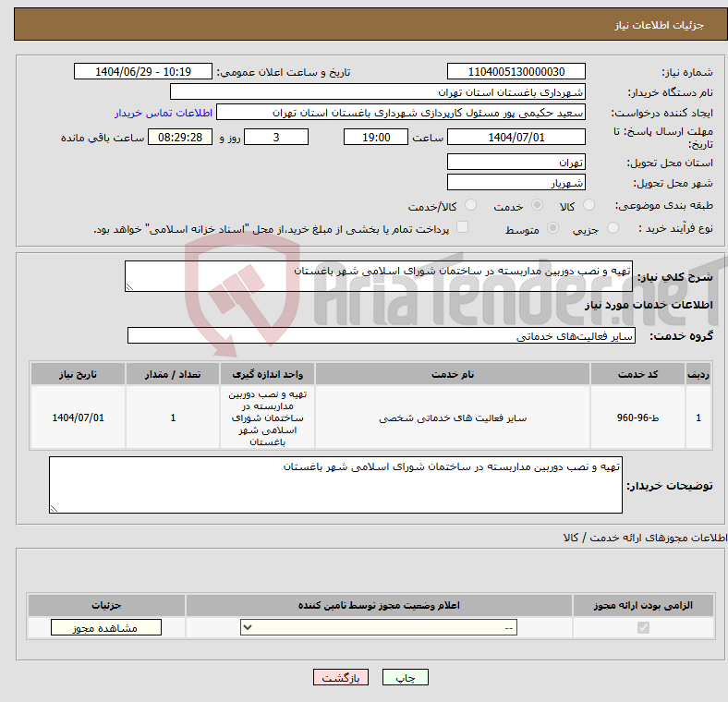
Task: Click the نام خدمت column header
Action: click(x=453, y=374)
